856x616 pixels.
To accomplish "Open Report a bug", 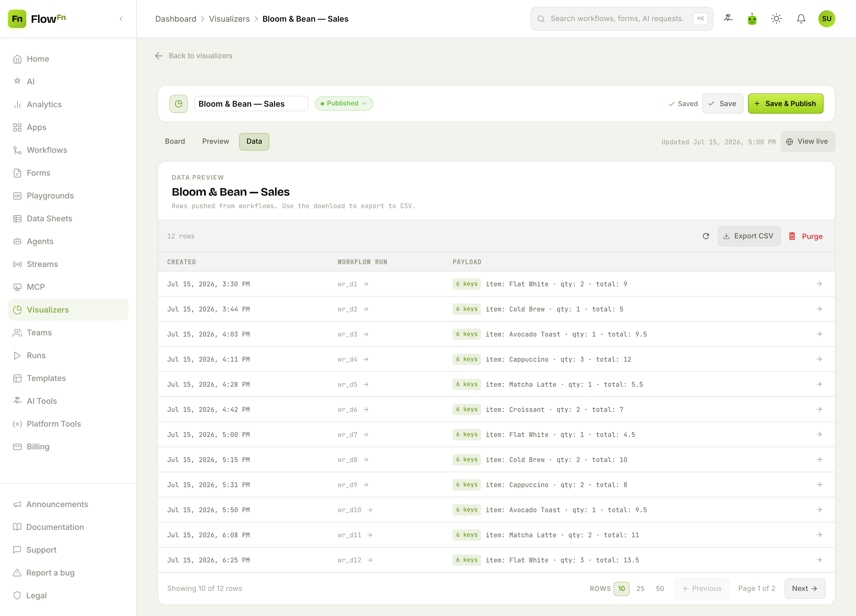I will point(68,573).
